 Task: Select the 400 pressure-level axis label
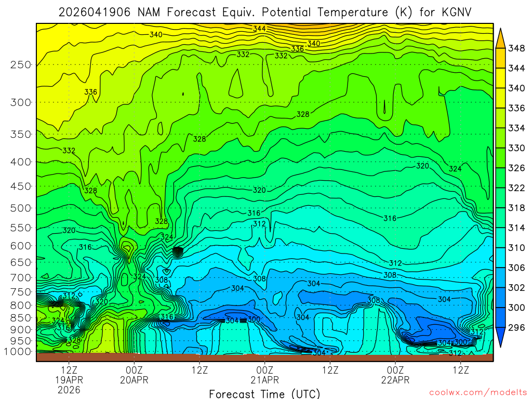coord(21,162)
